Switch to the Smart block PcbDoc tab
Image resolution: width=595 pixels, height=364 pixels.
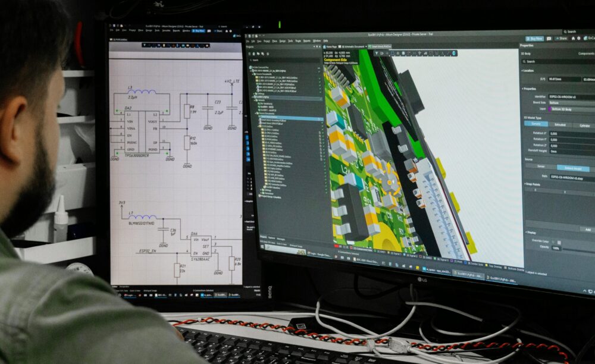[x=380, y=46]
